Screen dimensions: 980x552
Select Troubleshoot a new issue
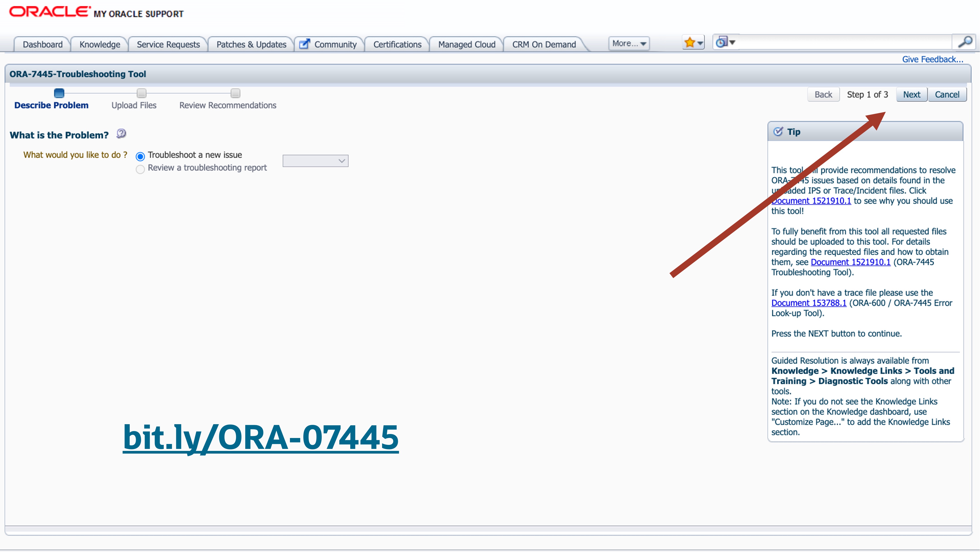pos(140,156)
